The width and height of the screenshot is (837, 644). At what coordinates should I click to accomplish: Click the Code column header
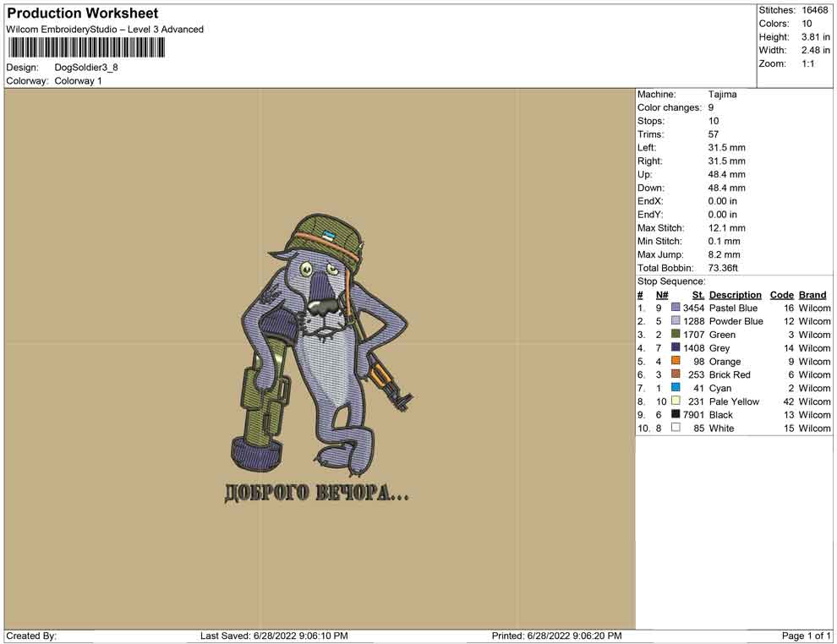coord(781,295)
